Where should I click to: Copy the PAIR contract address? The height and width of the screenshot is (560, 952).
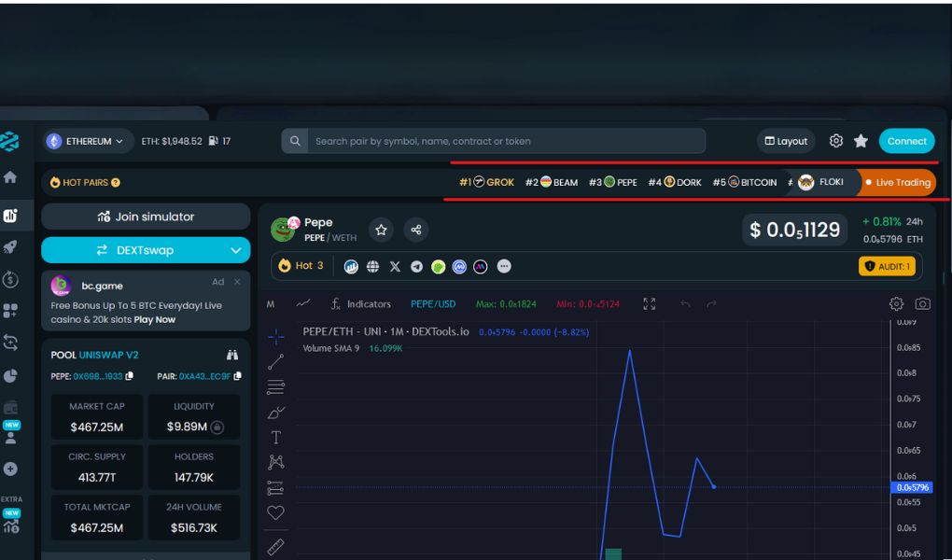point(237,376)
